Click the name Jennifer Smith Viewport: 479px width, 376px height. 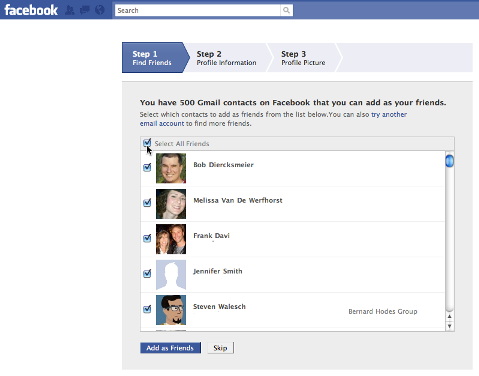[218, 271]
